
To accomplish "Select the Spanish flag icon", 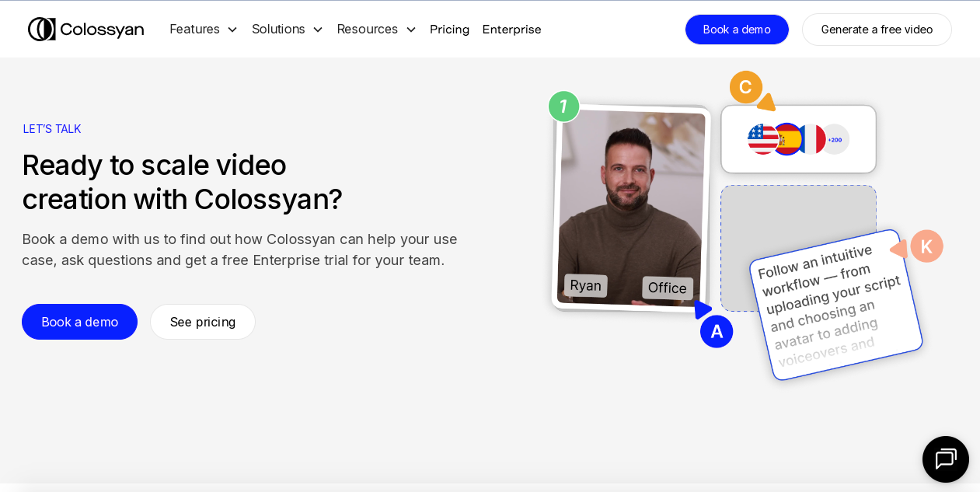I will point(787,139).
